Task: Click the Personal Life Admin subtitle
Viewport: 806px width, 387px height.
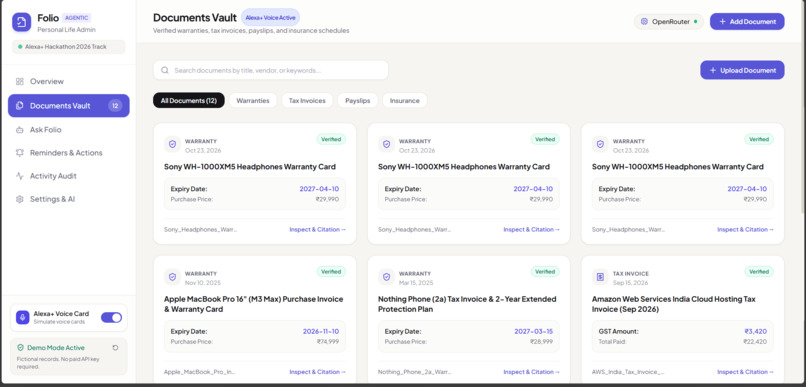Action: 66,30
